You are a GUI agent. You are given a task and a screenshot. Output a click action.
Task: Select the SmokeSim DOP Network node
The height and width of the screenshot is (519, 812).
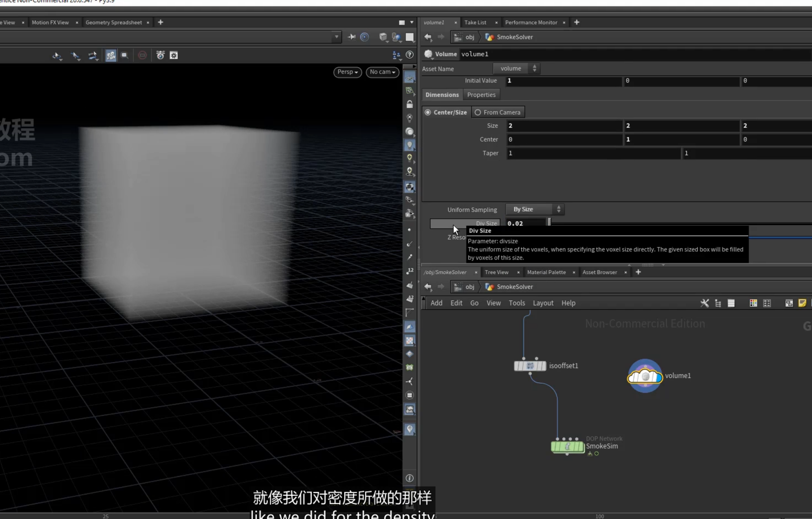pyautogui.click(x=567, y=446)
